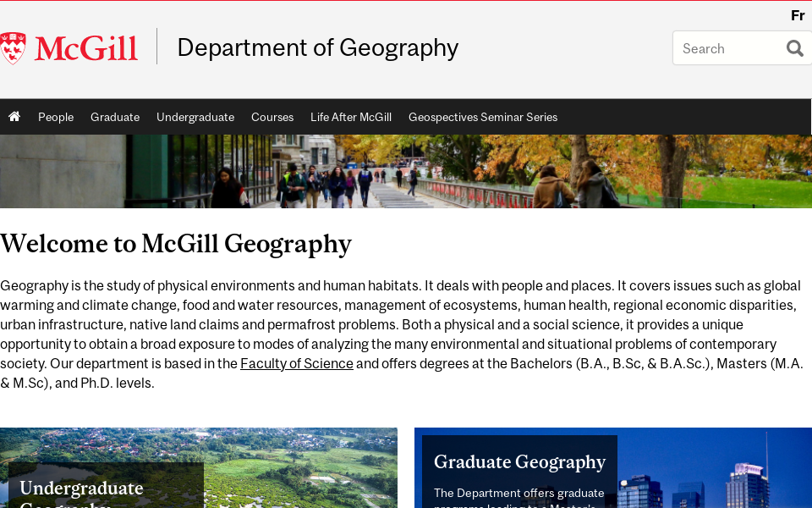Select the home icon in the navigation bar

14,116
